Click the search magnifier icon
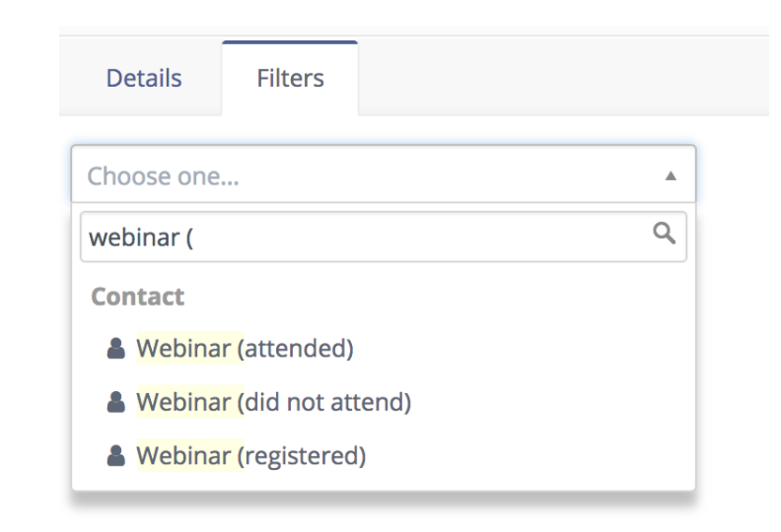781x532 pixels. click(x=664, y=233)
